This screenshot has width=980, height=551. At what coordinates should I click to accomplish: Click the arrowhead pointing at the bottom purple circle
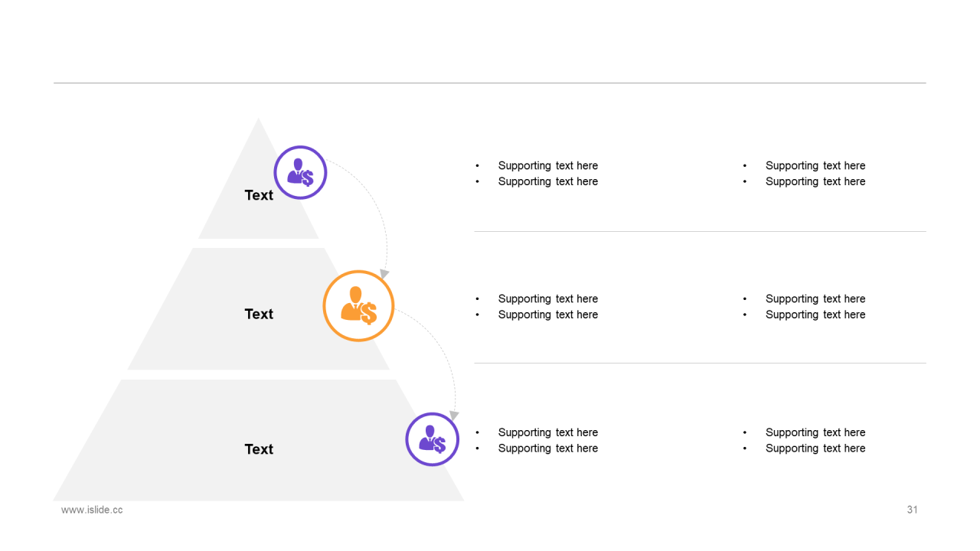[x=453, y=416]
